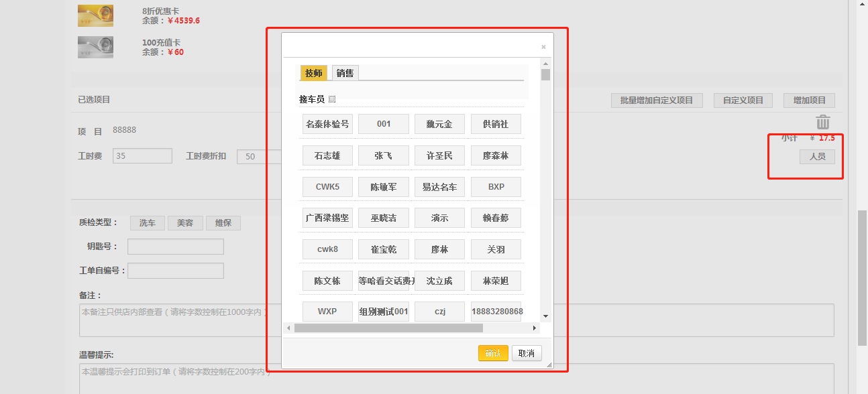
Task: Click the horizontal scrollbar thumb in dialog
Action: pyautogui.click(x=388, y=328)
